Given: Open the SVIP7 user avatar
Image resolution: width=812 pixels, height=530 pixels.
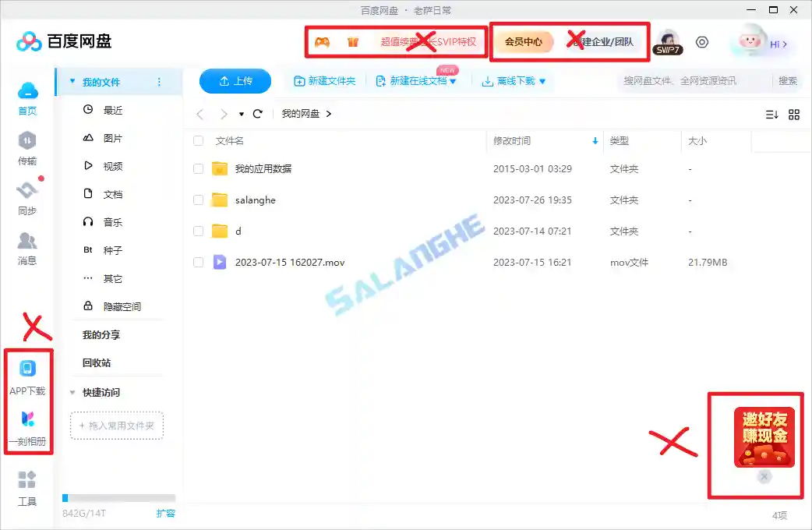Looking at the screenshot, I should click(x=668, y=42).
